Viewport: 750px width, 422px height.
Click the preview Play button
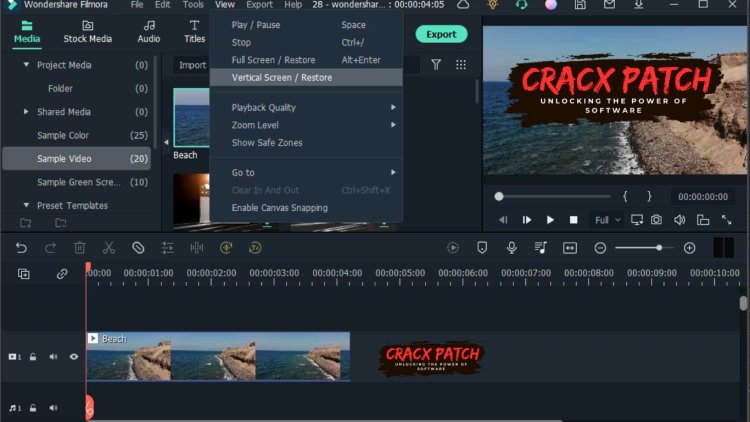point(550,220)
